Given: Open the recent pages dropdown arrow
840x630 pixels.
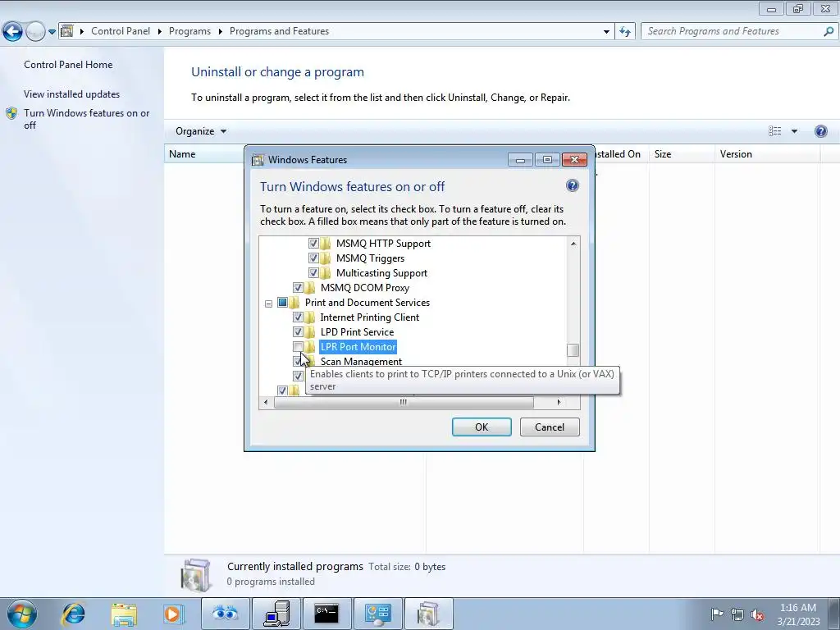Looking at the screenshot, I should [52, 32].
